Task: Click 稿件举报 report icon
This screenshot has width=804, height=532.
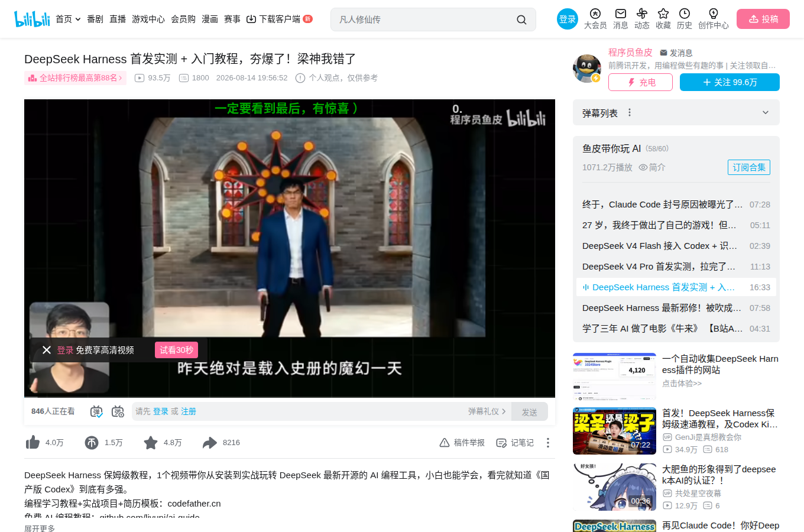Action: point(462,443)
